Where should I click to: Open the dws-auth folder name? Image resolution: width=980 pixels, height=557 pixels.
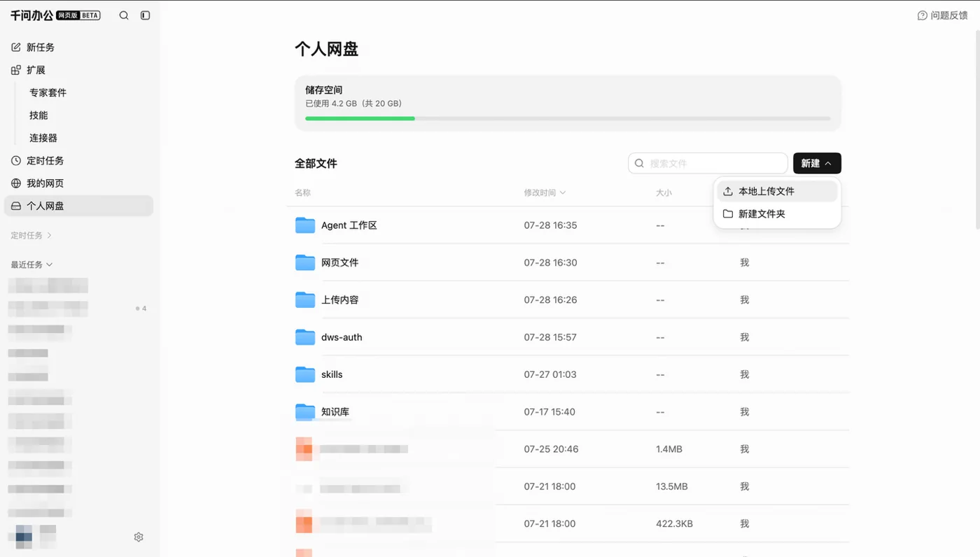(x=342, y=337)
